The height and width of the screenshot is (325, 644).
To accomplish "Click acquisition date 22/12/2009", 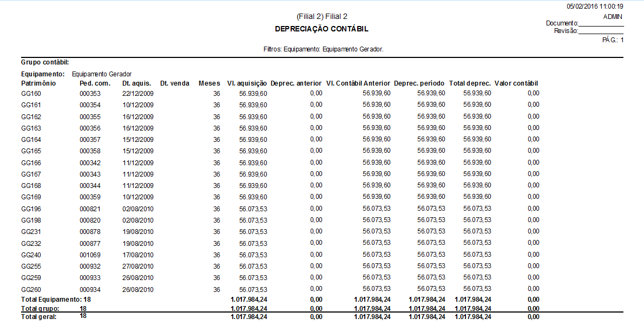I will point(138,94).
